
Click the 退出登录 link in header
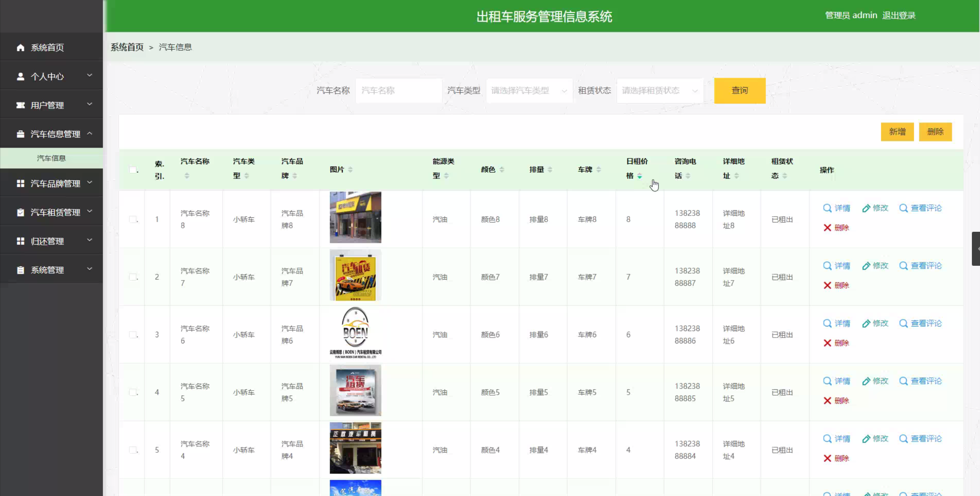tap(899, 15)
